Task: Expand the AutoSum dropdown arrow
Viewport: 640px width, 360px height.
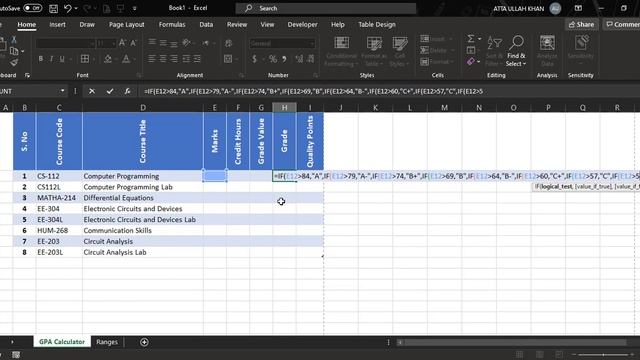Action: point(479,39)
